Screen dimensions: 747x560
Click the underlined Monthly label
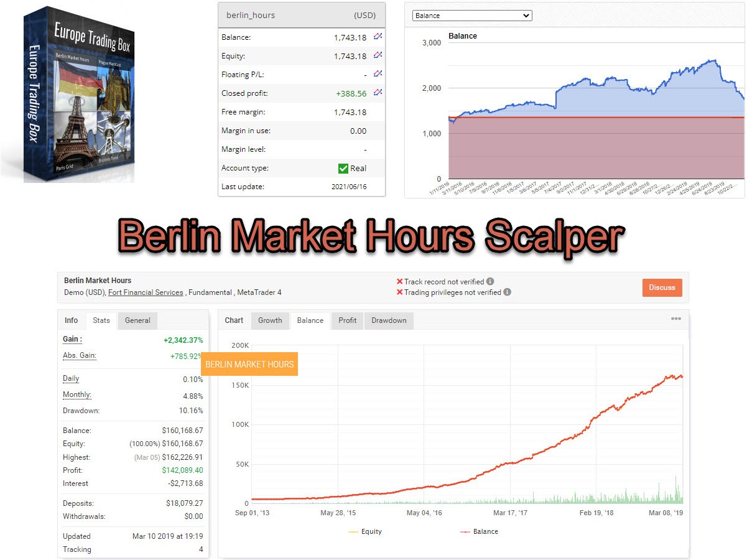click(77, 395)
